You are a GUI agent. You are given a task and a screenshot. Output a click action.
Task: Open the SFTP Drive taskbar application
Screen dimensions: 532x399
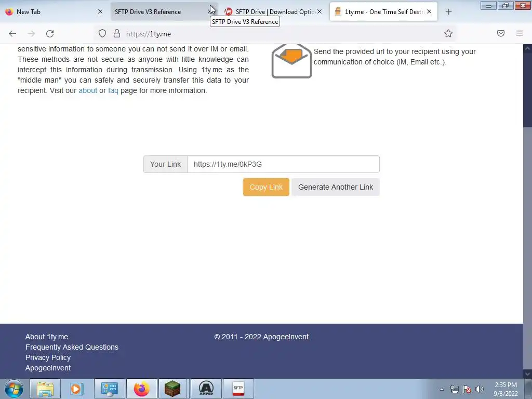238,389
